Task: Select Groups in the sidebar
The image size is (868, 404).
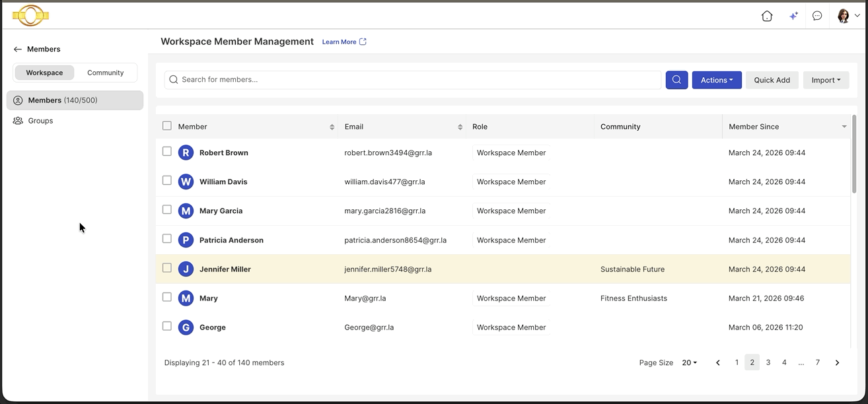Action: pyautogui.click(x=40, y=121)
